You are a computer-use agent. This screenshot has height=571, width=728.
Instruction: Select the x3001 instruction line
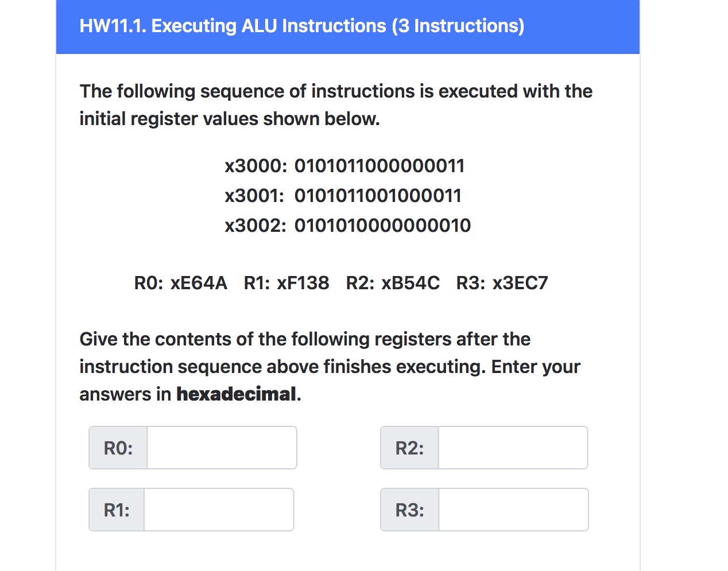(x=343, y=196)
